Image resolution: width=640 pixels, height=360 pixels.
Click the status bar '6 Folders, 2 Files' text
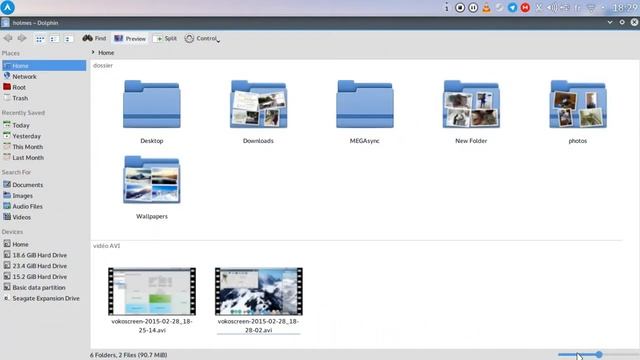coord(129,355)
